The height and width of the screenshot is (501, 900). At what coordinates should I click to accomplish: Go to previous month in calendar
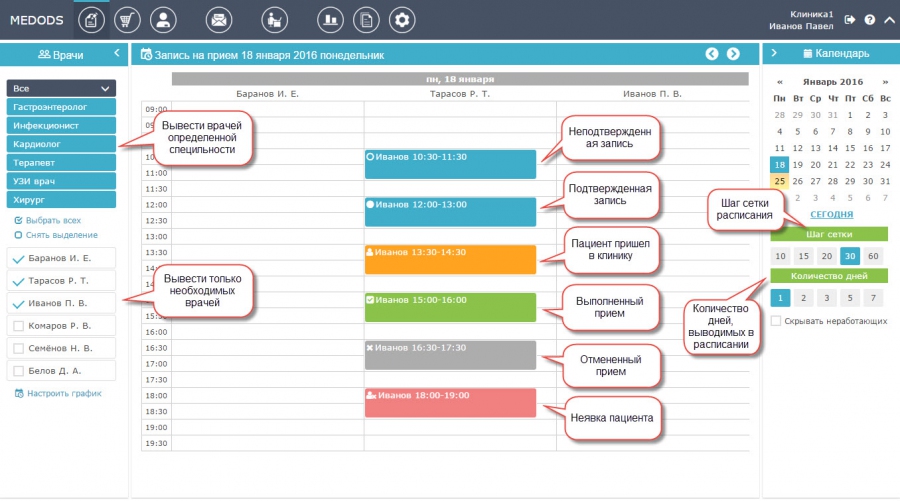779,82
